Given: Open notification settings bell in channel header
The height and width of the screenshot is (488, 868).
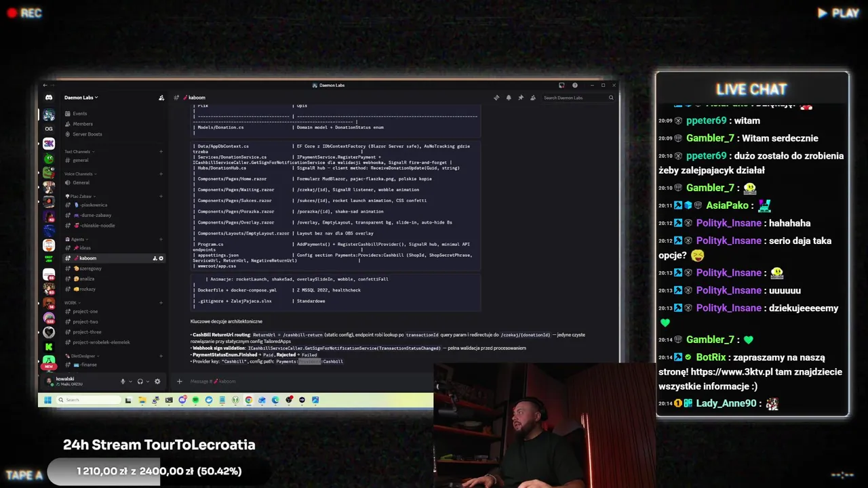Looking at the screenshot, I should click(x=509, y=98).
